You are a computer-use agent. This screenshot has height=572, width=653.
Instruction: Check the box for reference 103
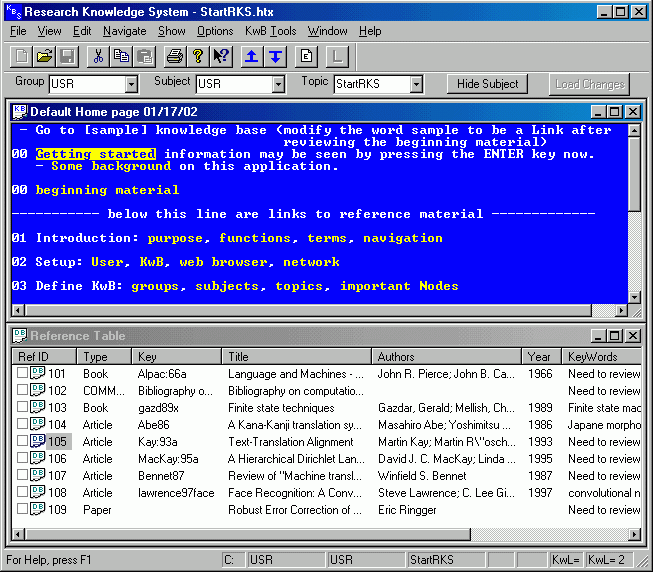click(22, 407)
